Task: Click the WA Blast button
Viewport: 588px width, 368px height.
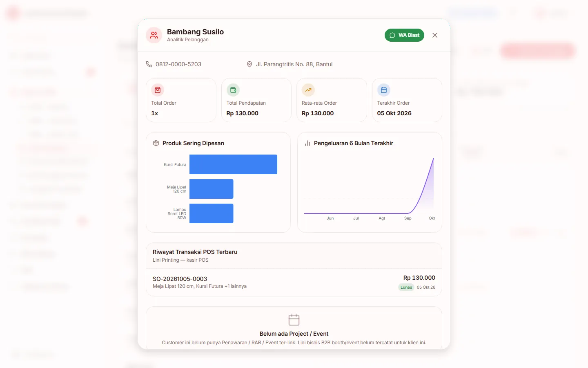Action: pyautogui.click(x=404, y=35)
